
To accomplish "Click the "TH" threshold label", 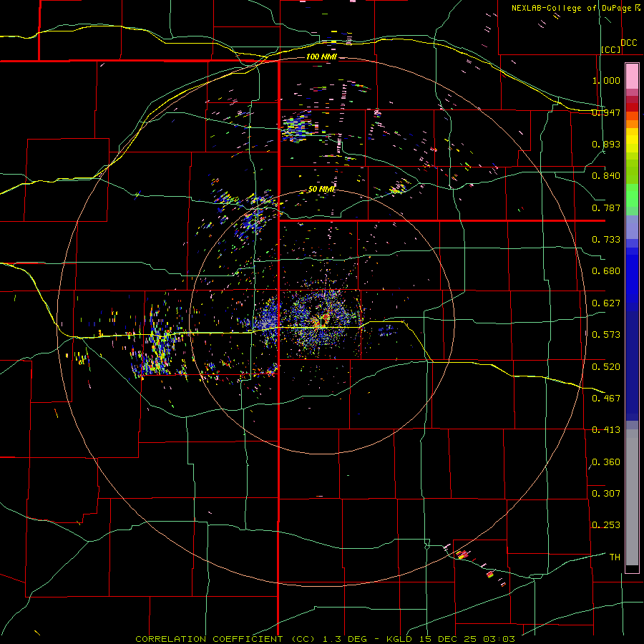I will pos(615,557).
